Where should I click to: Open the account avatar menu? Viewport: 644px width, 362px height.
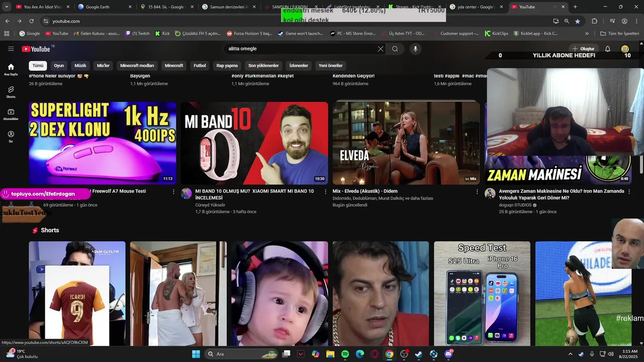pos(625,49)
